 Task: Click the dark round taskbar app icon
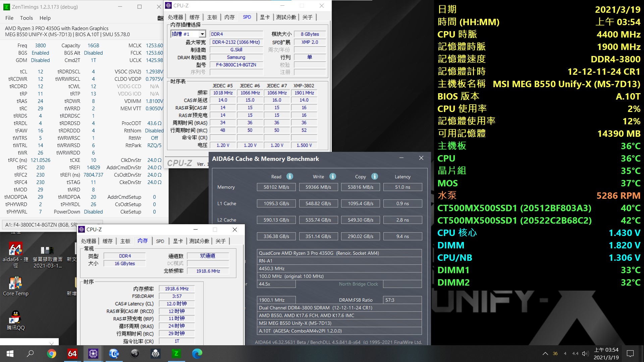point(135,354)
